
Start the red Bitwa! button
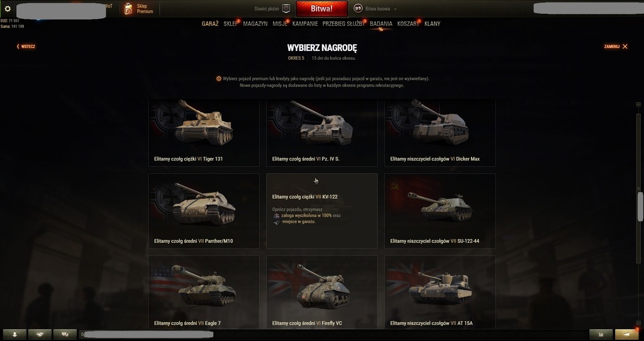click(x=321, y=9)
